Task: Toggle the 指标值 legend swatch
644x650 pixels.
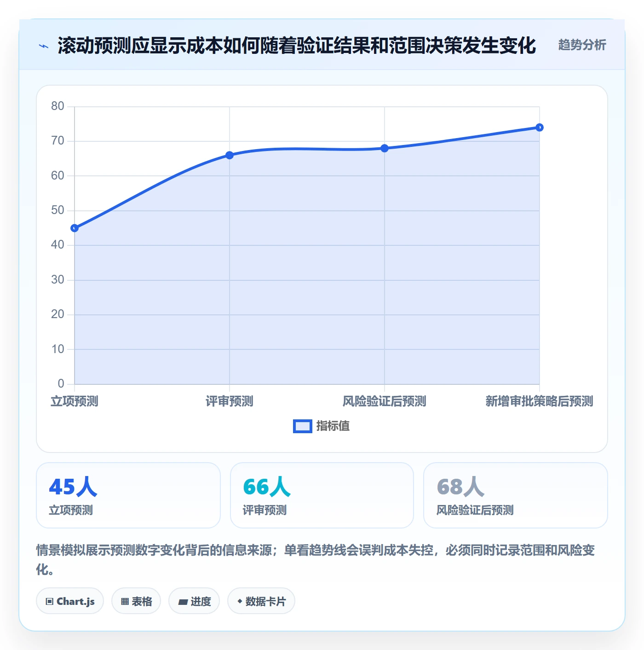Action: [x=303, y=426]
